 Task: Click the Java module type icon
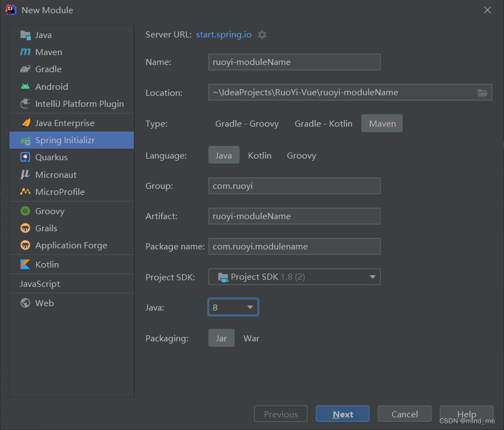[25, 35]
